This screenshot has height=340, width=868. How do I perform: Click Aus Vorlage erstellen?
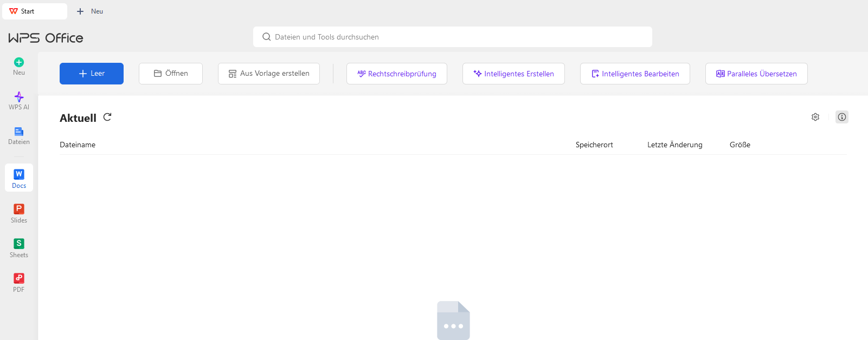point(269,74)
